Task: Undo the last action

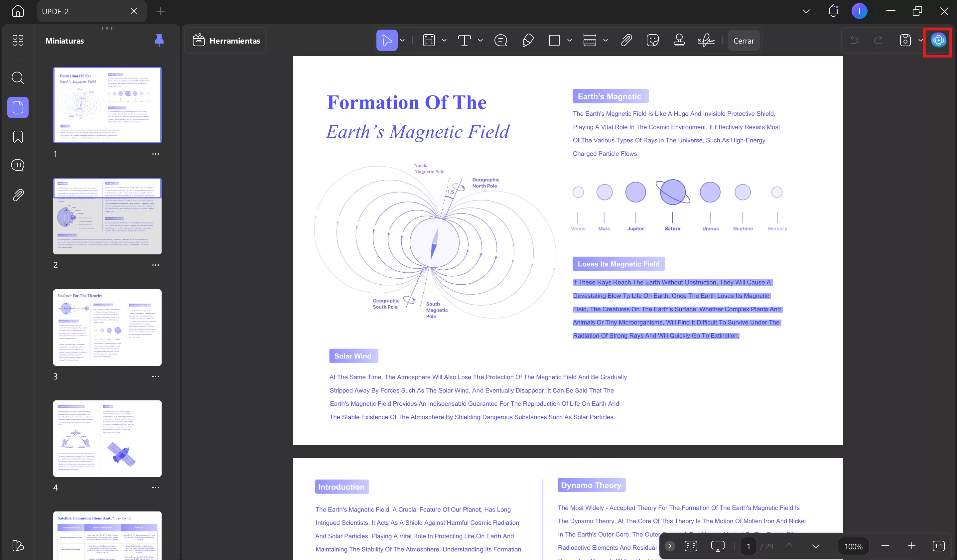Action: (x=854, y=40)
